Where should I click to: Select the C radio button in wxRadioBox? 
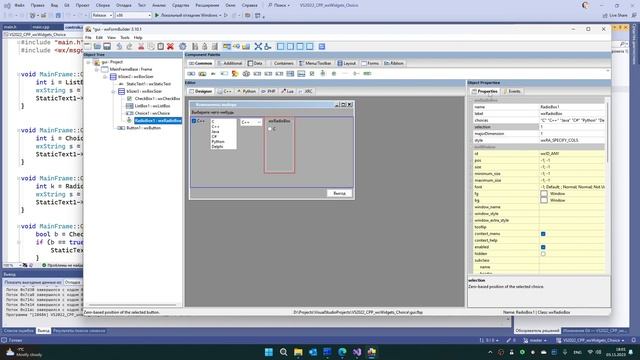(270, 129)
